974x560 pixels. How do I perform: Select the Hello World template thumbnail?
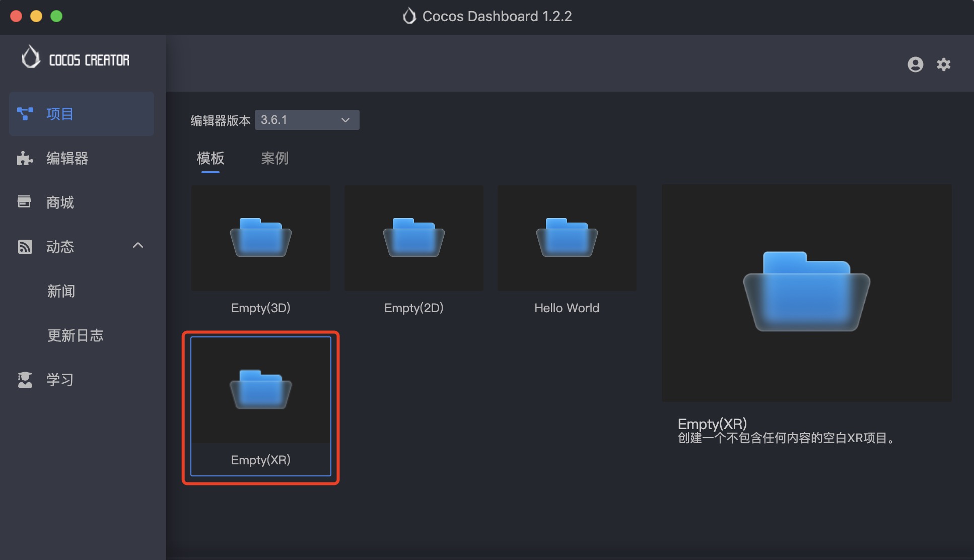[567, 238]
